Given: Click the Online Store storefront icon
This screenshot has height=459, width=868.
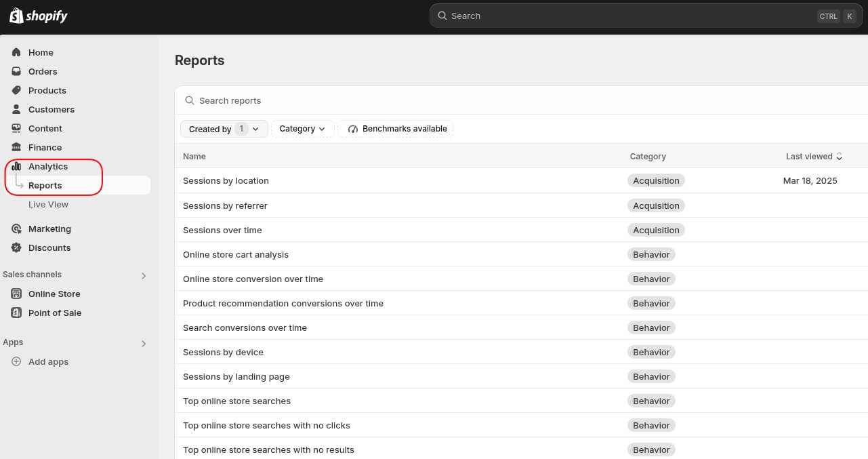Looking at the screenshot, I should click(x=16, y=294).
